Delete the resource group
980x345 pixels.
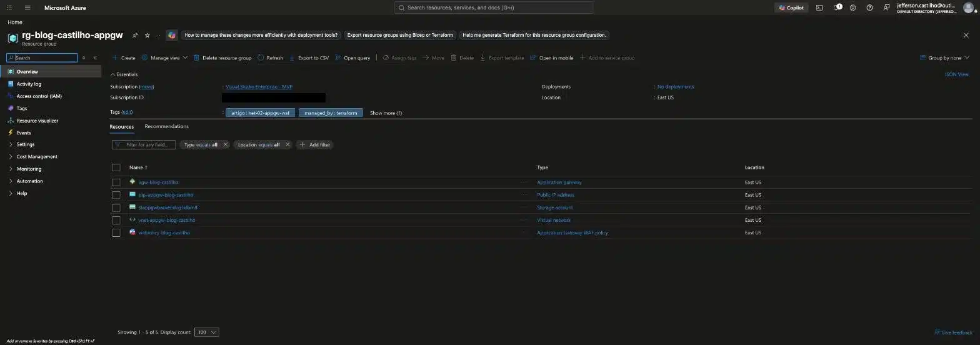[222, 57]
